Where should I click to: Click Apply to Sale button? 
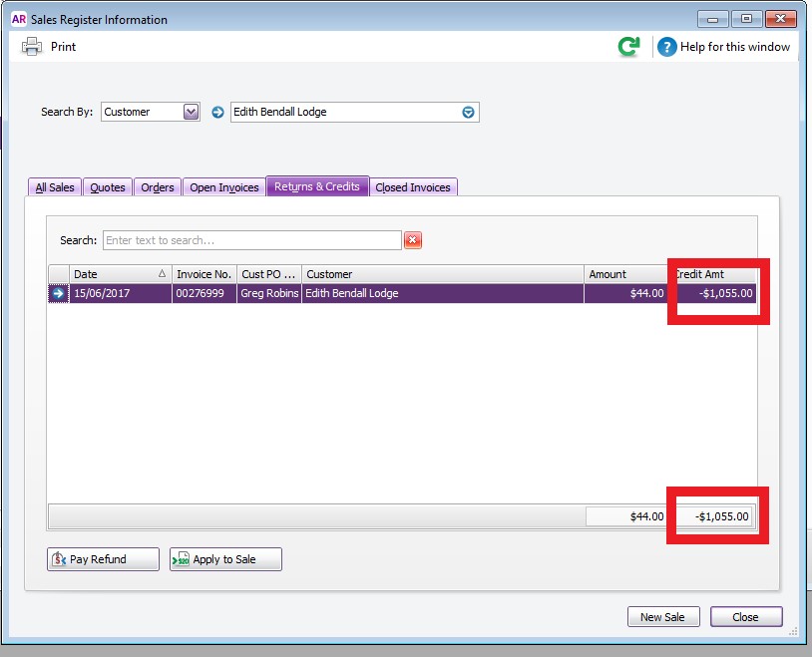click(x=225, y=559)
